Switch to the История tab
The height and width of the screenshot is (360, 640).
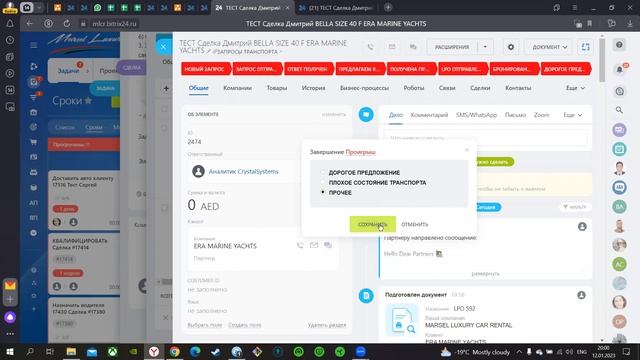pos(313,88)
